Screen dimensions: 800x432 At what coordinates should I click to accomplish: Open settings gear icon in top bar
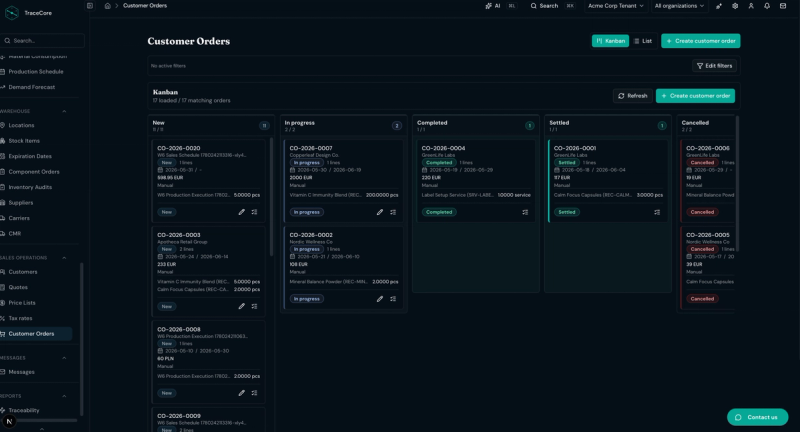point(735,6)
